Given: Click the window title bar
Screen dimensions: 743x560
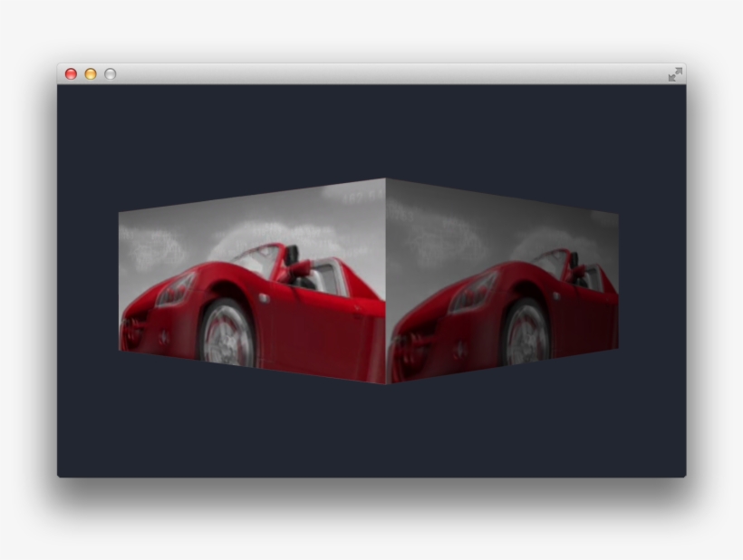Looking at the screenshot, I should click(x=362, y=73).
